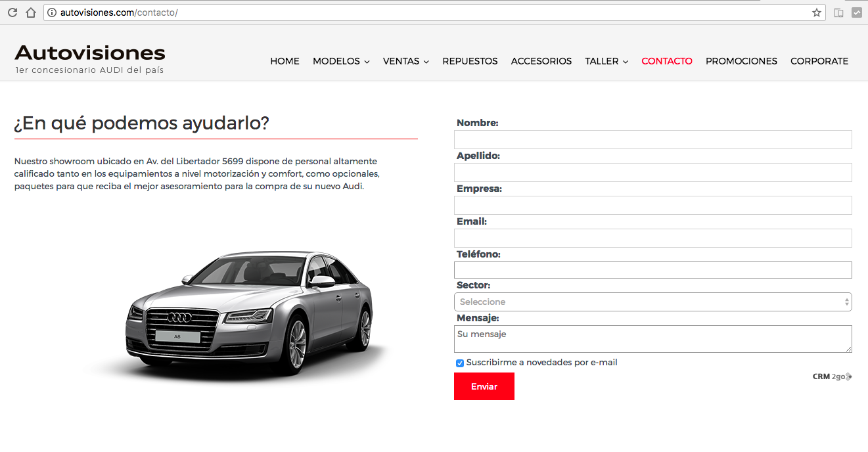Focus the Email text field
This screenshot has width=868, height=452.
point(653,238)
